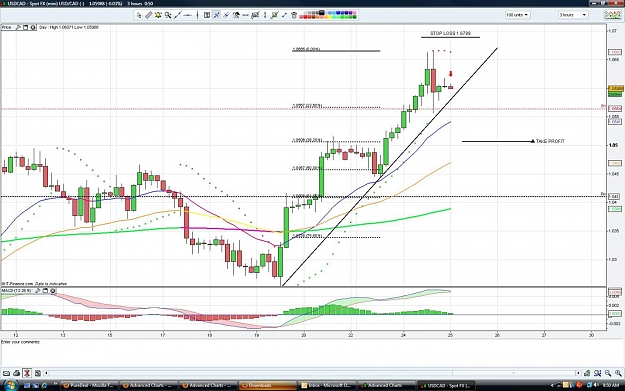Click the envelope email icon
The image size is (625, 391).
pos(6,373)
